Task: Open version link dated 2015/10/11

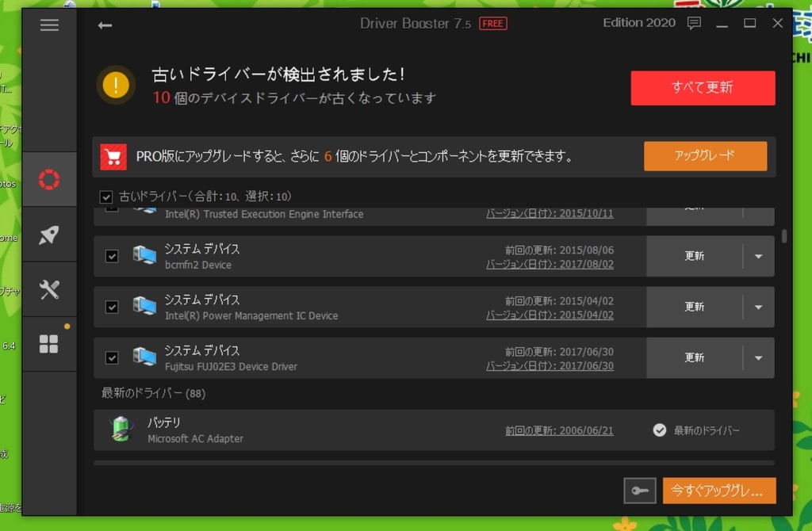Action: point(550,214)
